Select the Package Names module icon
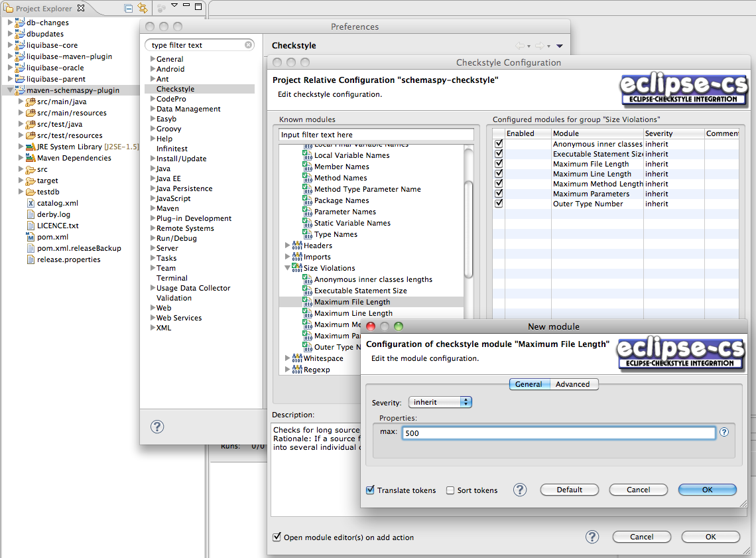 pyautogui.click(x=308, y=200)
